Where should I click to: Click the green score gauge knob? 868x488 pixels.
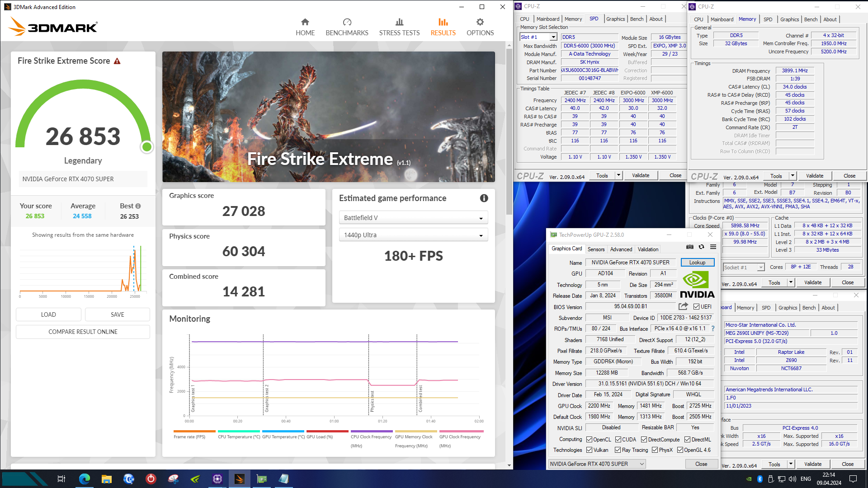coord(146,147)
